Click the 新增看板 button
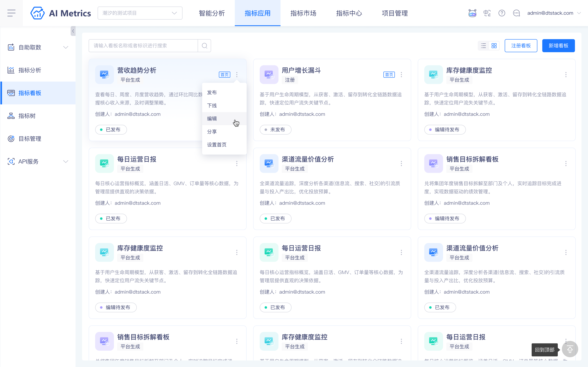The width and height of the screenshot is (588, 367). point(558,46)
